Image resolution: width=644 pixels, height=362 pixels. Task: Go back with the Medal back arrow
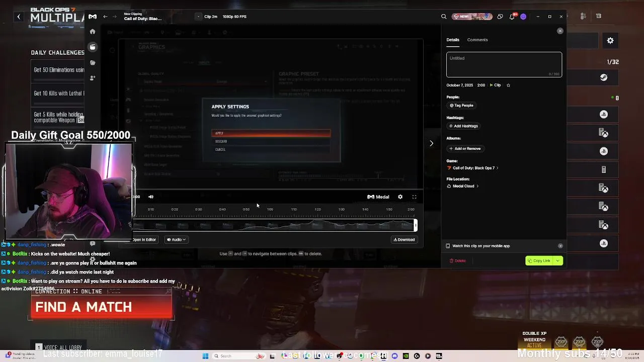pos(105,17)
